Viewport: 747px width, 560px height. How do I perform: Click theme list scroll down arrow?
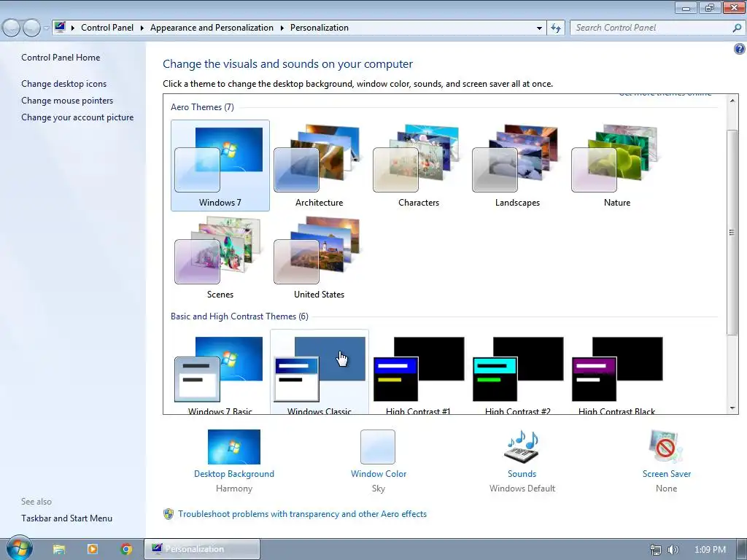pos(732,408)
